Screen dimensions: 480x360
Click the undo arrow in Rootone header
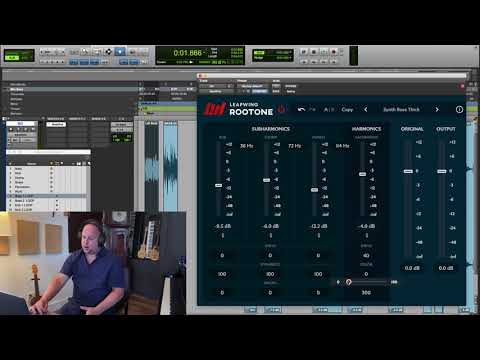(x=301, y=109)
